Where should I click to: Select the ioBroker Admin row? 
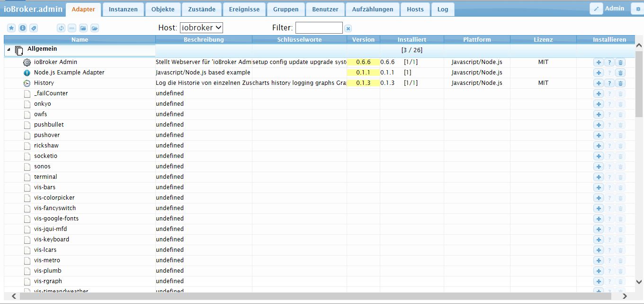point(319,62)
